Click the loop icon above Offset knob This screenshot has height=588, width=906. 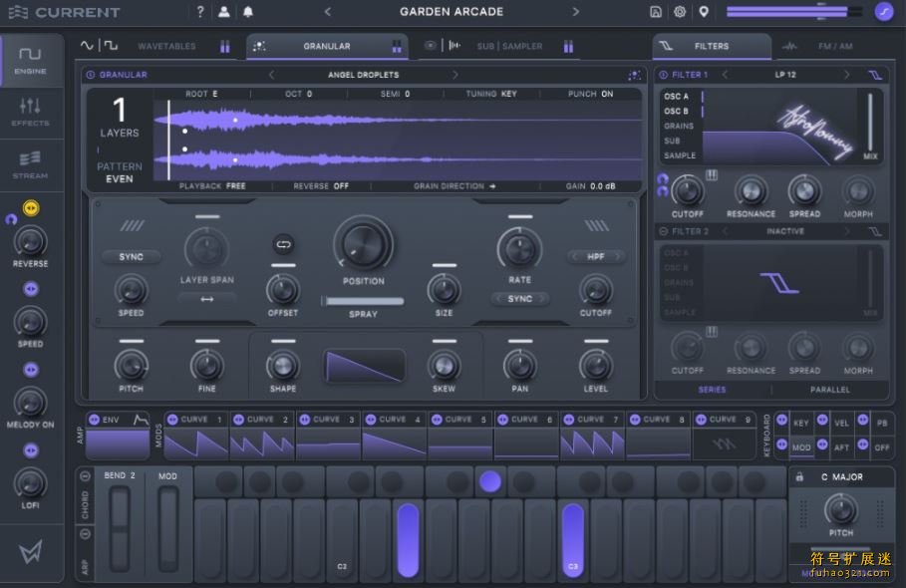pyautogui.click(x=283, y=243)
